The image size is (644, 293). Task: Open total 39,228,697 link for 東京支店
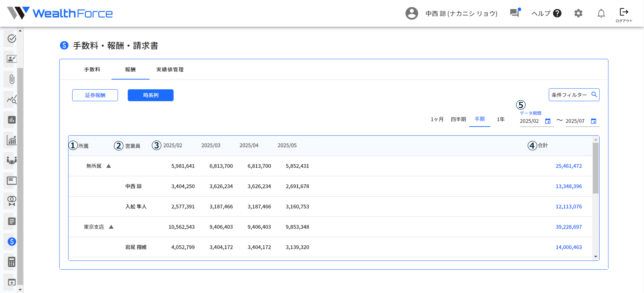coord(568,227)
